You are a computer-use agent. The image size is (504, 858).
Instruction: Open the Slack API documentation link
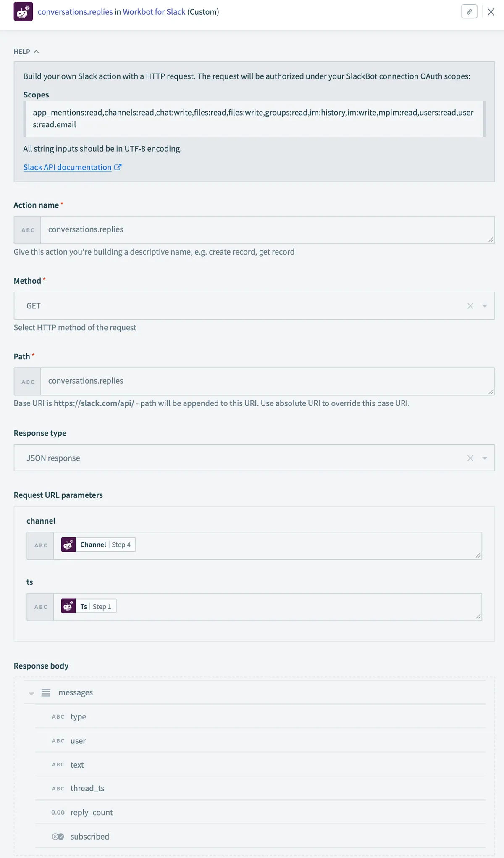click(x=67, y=167)
